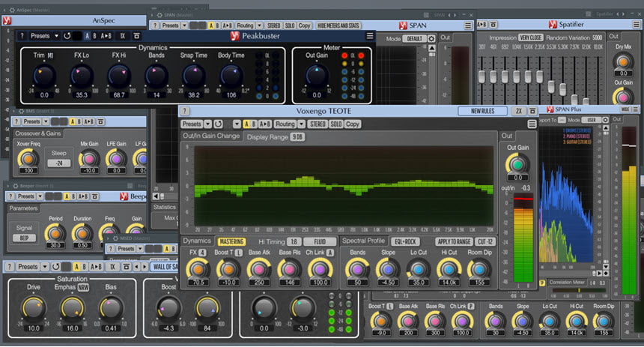
Task: Open SPAN Plus mode gear icon
Action: point(605,120)
